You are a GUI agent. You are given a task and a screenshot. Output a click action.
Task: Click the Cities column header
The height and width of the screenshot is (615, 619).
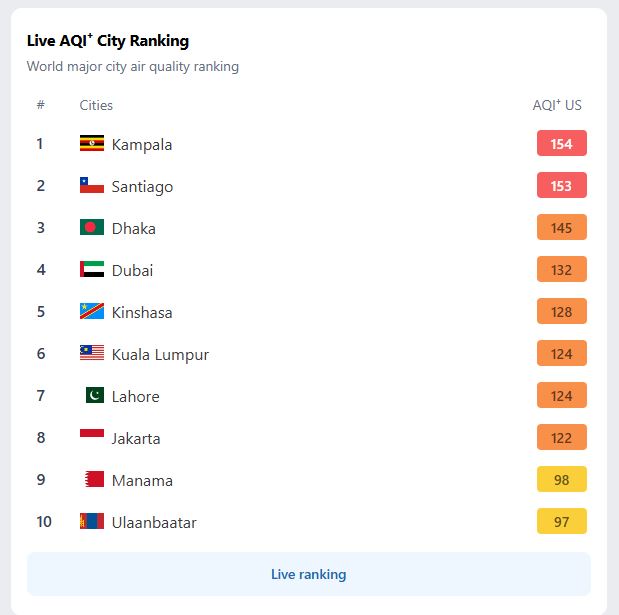pyautogui.click(x=96, y=105)
